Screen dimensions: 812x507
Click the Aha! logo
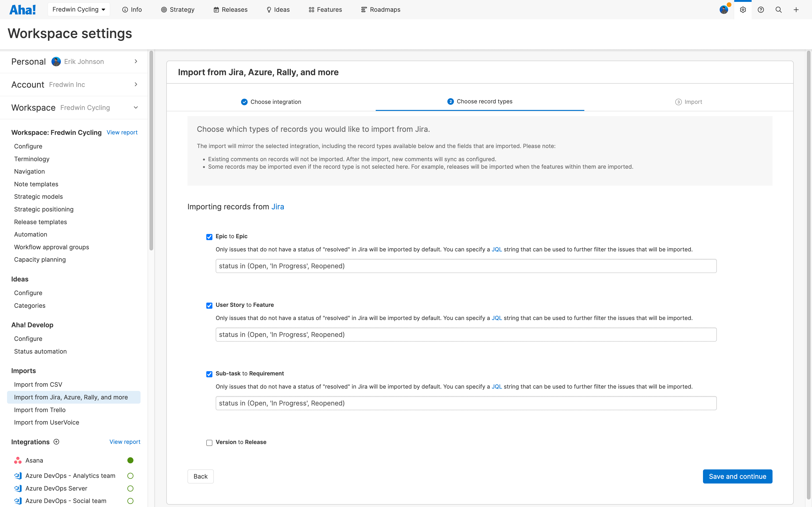point(23,9)
